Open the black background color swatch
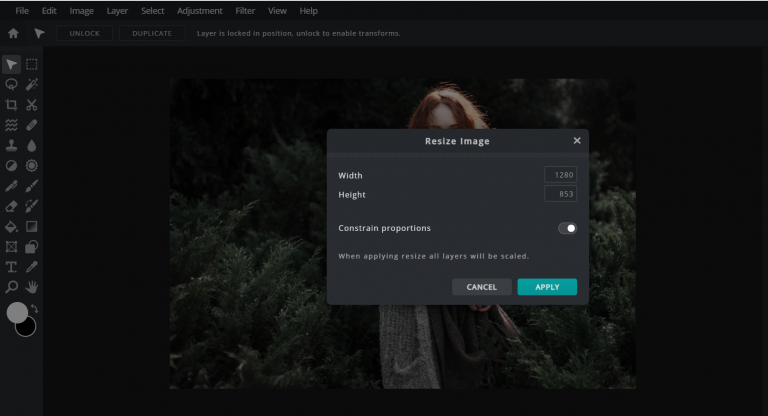The image size is (768, 416). (x=27, y=328)
